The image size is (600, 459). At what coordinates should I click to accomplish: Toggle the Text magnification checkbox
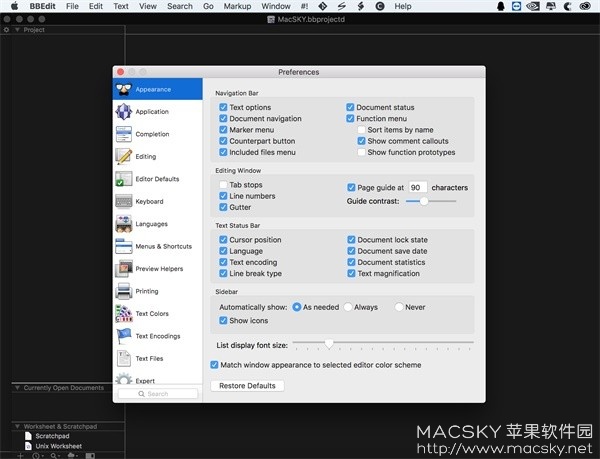pos(351,273)
